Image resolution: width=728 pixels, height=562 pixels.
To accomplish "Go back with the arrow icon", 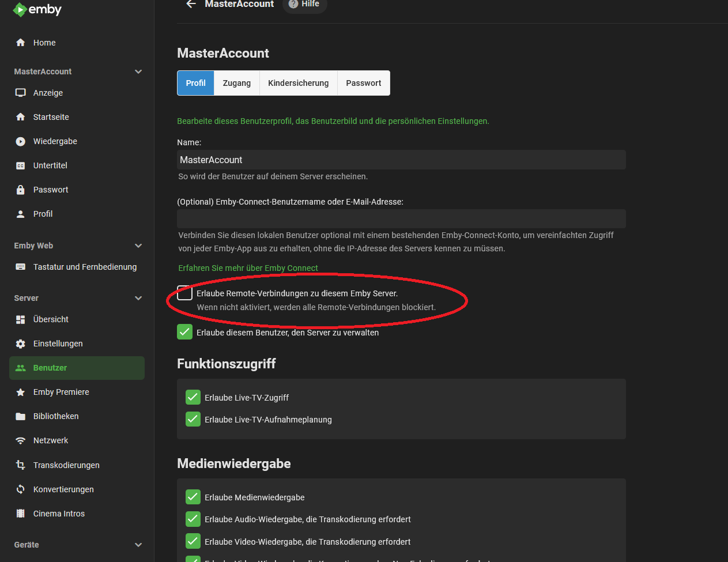I will (191, 3).
